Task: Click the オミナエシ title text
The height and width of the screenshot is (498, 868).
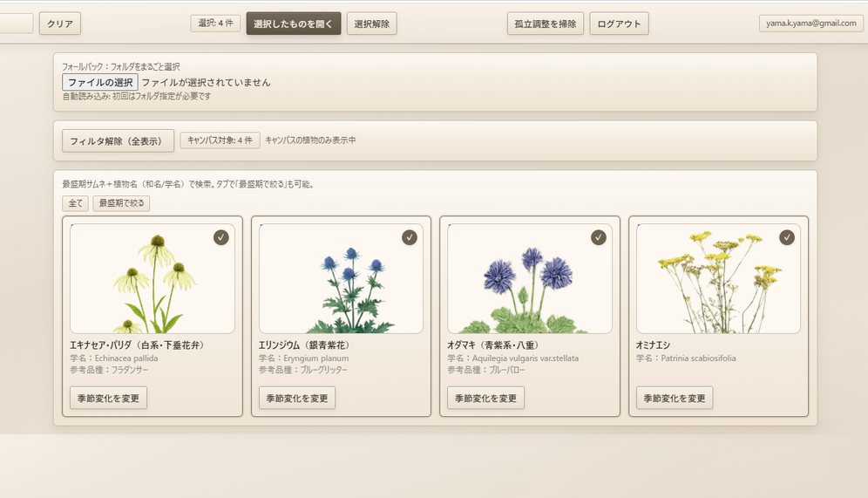Action: (653, 345)
